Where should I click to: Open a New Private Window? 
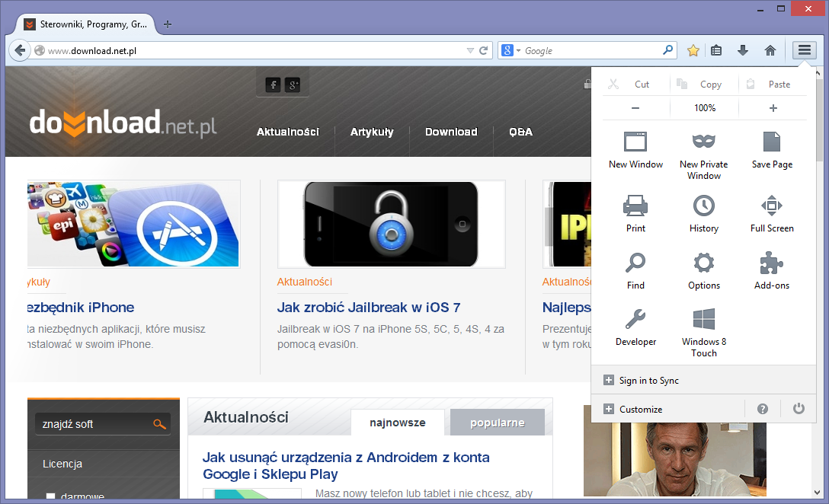704,155
